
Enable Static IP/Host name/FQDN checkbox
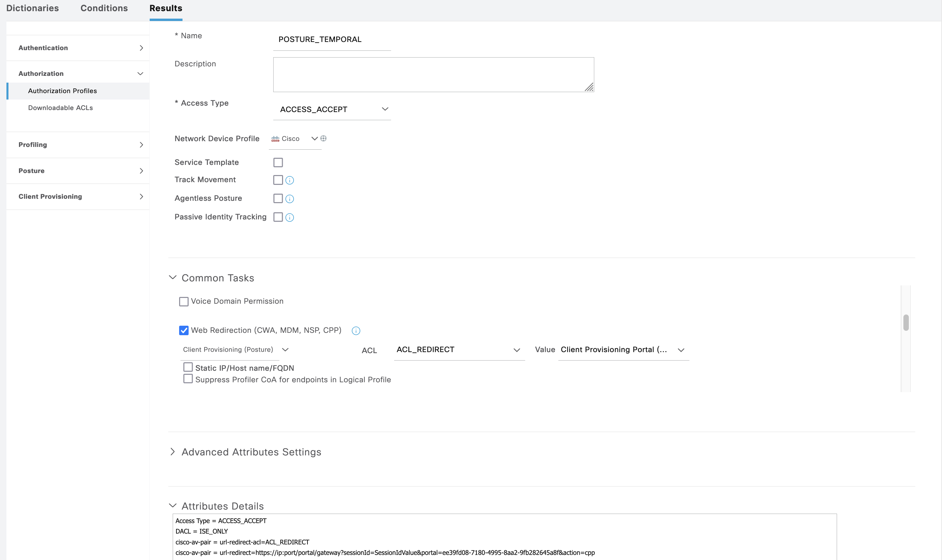188,367
